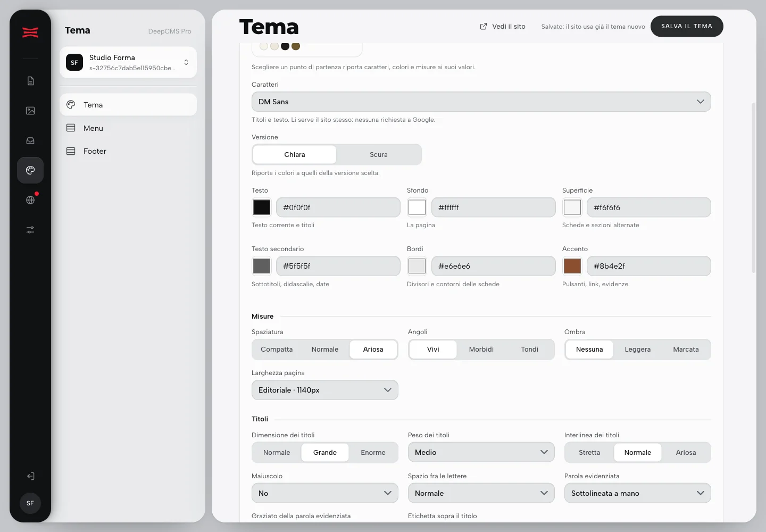
Task: Click the red DeepCMS logo icon
Action: click(30, 32)
